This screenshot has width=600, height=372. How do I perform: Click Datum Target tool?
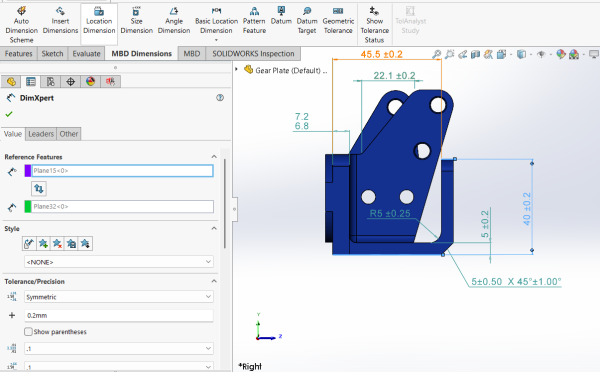307,20
